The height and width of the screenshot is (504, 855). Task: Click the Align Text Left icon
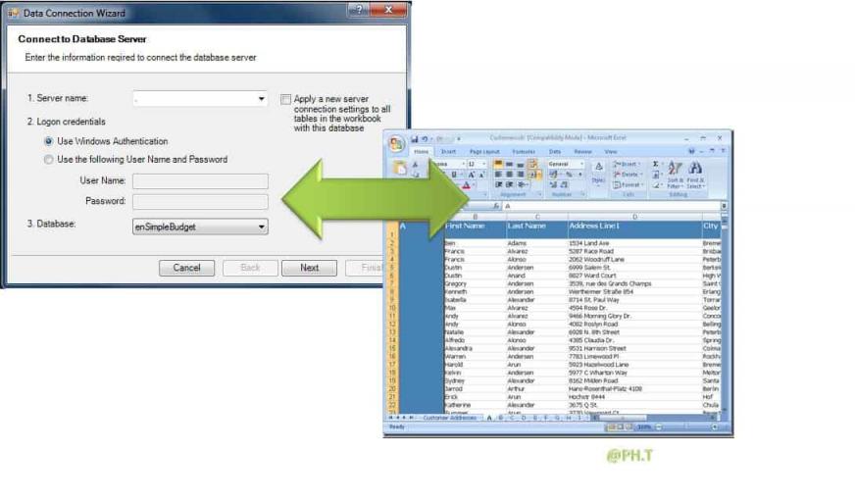[x=498, y=175]
